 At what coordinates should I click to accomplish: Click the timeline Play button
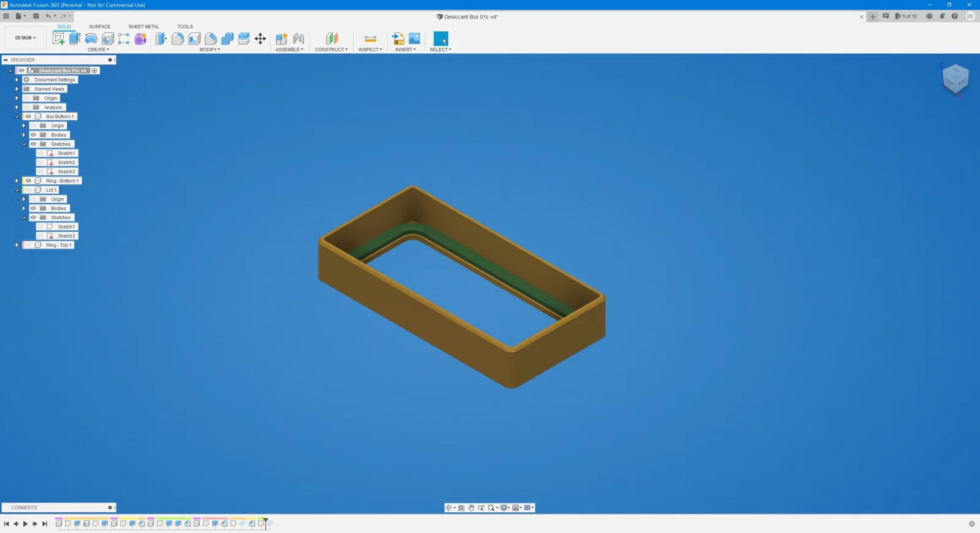tap(25, 524)
